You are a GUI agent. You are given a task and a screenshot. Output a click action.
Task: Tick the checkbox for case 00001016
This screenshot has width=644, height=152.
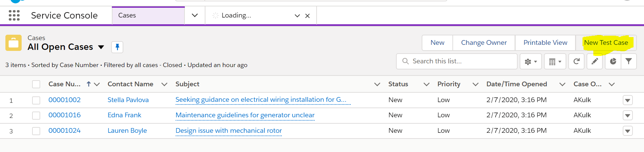tap(36, 116)
